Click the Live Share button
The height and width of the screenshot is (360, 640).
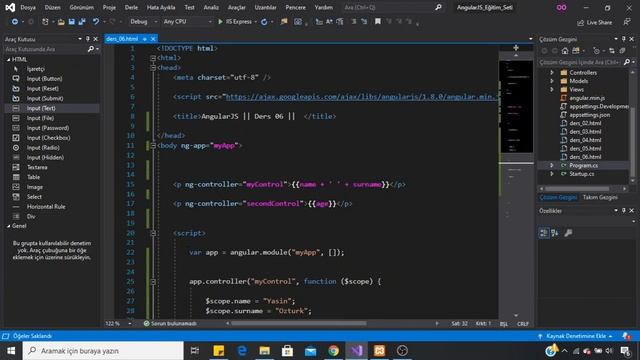(594, 22)
